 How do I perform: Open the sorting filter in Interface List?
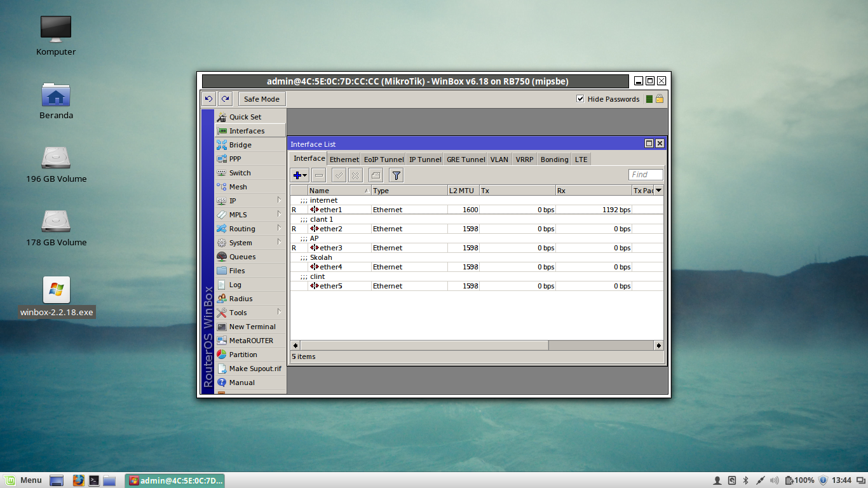click(x=395, y=175)
